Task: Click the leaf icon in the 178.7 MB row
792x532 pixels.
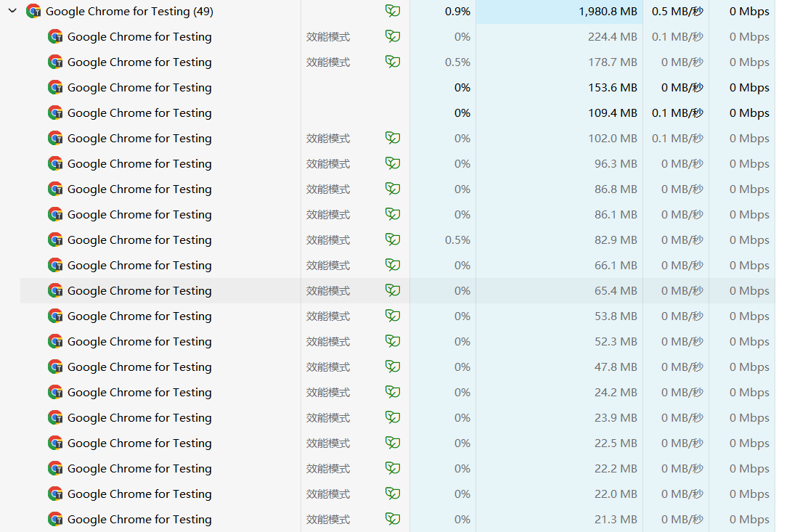Action: coord(393,62)
